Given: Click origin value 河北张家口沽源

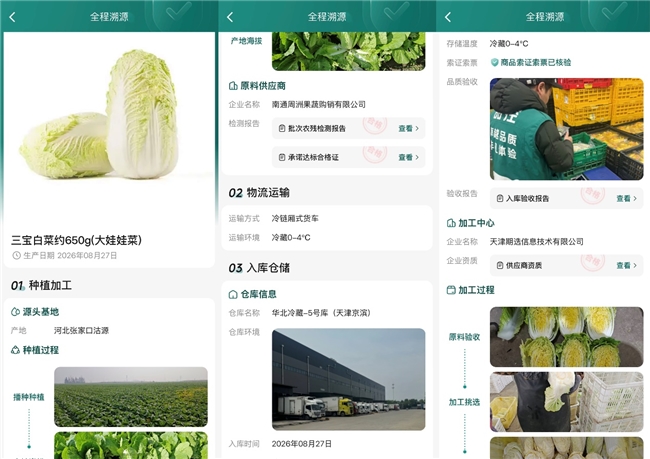Looking at the screenshot, I should pos(81,330).
